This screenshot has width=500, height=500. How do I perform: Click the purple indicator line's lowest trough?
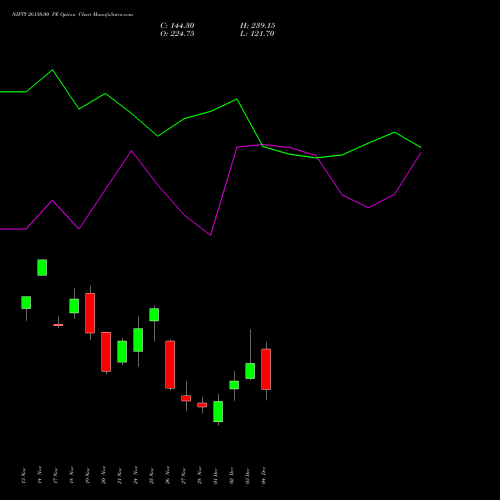210,235
